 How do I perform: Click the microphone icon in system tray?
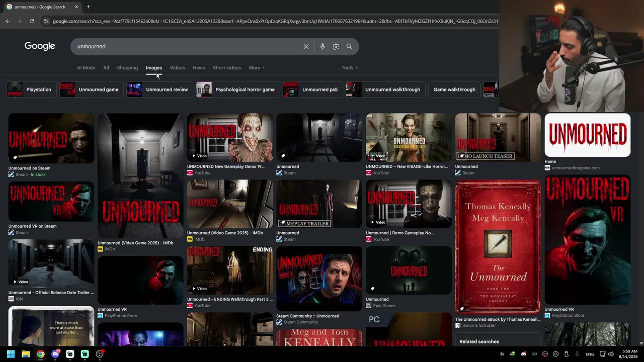click(577, 354)
